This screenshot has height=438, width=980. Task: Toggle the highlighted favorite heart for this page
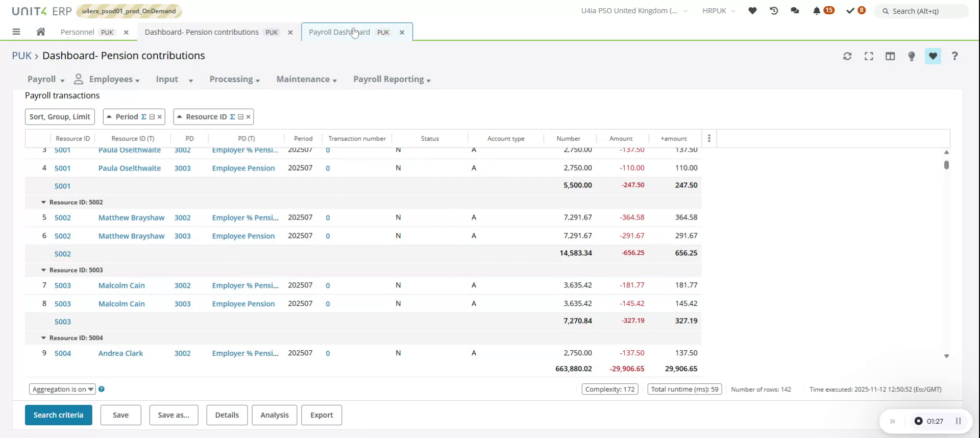tap(933, 56)
